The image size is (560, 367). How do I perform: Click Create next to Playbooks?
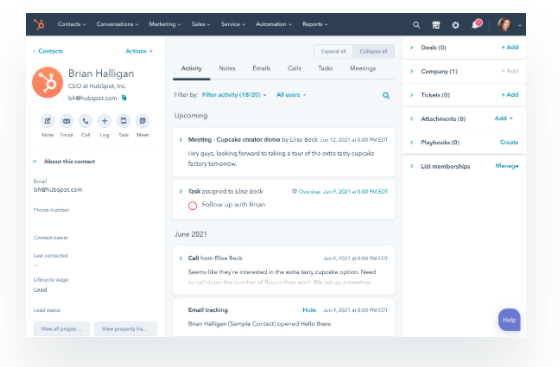point(509,142)
